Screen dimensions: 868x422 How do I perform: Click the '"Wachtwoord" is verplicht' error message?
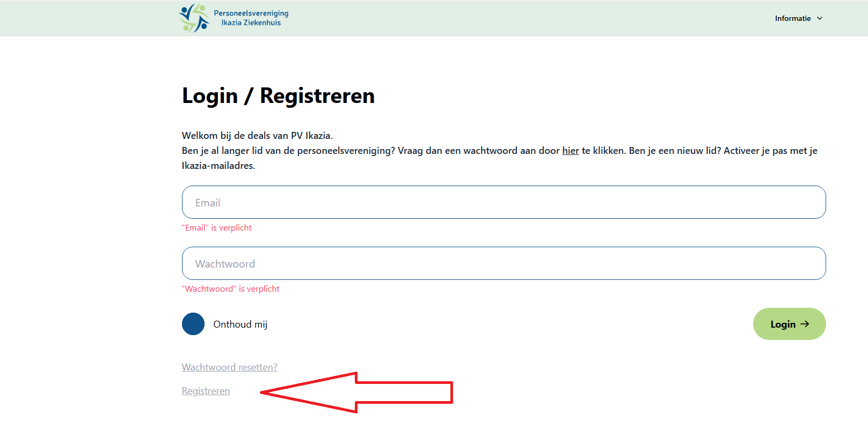pyautogui.click(x=230, y=289)
